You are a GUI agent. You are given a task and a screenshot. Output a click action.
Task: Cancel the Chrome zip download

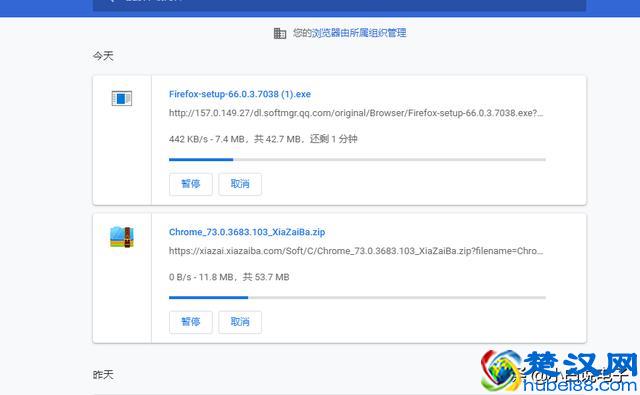[240, 322]
